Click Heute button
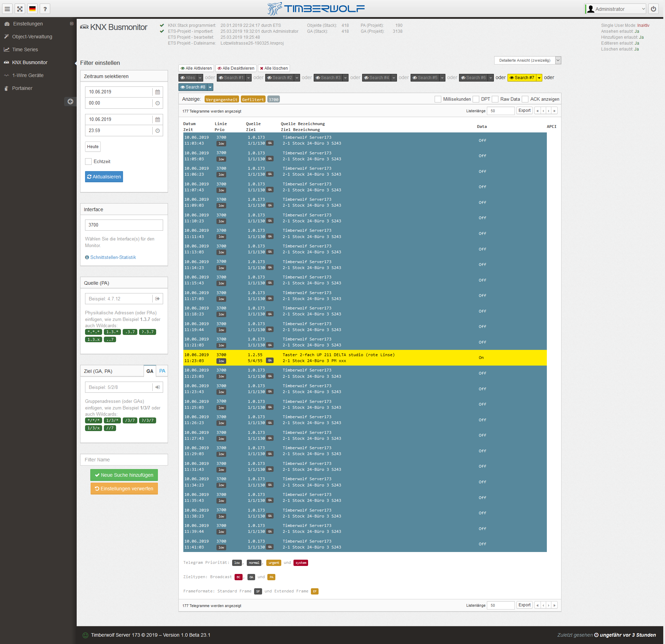This screenshot has height=644, width=665. coord(93,147)
